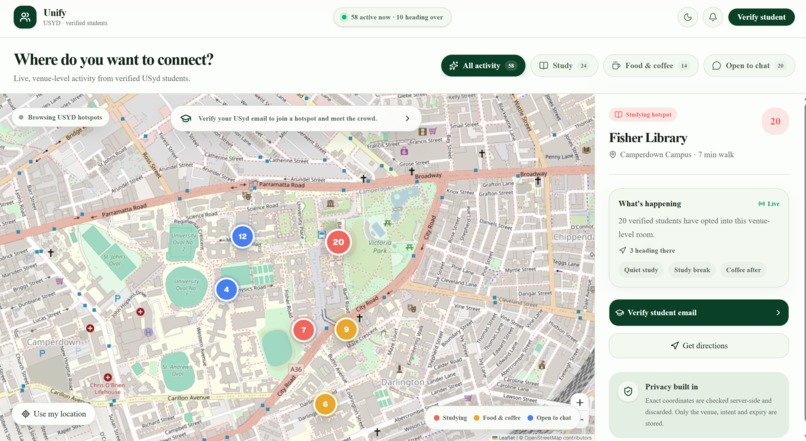Click coffee cup icon in Food & coffee
Viewport: 806px width, 441px height.
(x=616, y=65)
